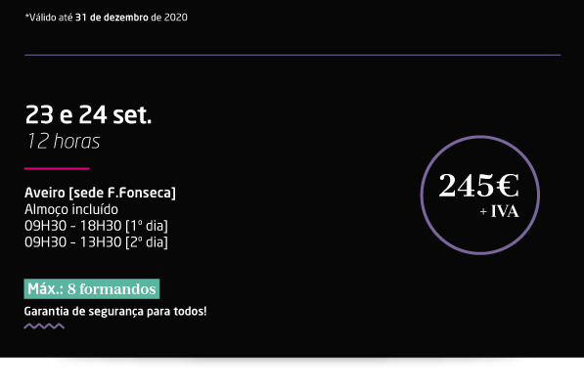The image size is (584, 392).
Task: Click the bold 31 de dezembro date
Action: point(112,18)
